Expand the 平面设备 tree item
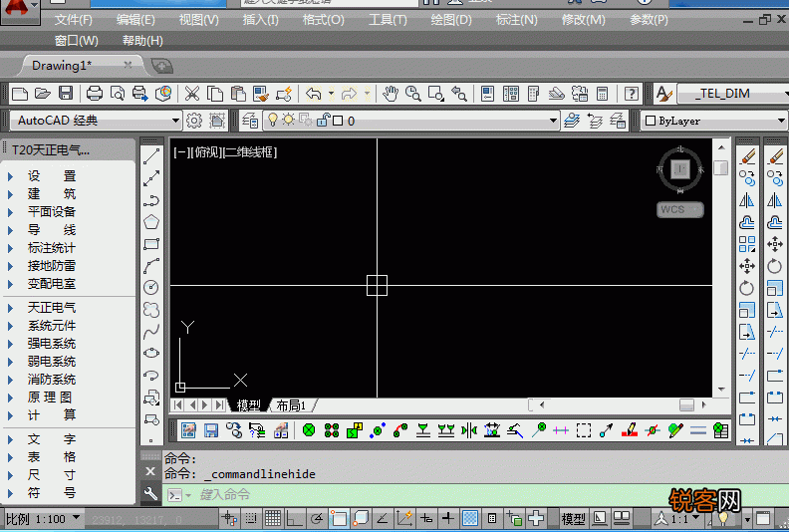Viewport: 789px width, 532px height. [x=52, y=212]
